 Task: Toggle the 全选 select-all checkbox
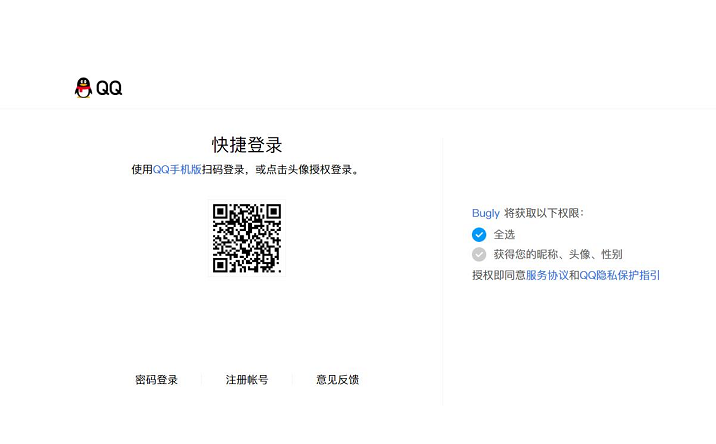tap(479, 234)
